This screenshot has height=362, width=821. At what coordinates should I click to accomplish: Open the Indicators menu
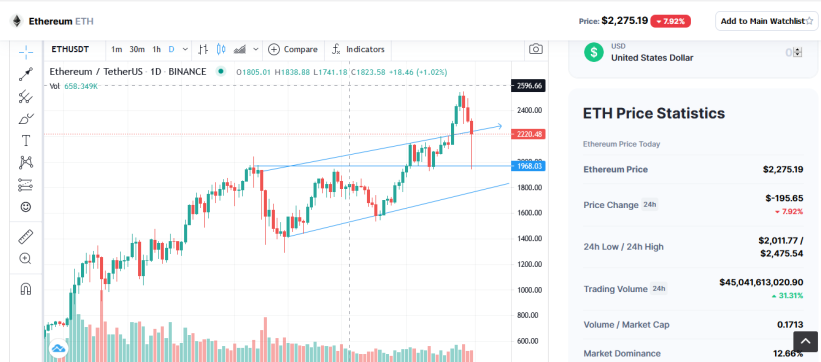358,49
